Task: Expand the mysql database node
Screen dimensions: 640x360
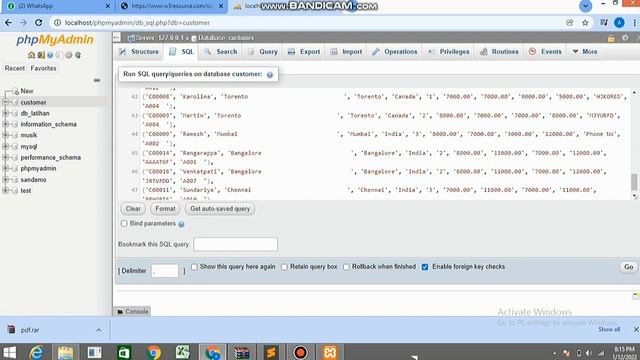Action: point(6,146)
